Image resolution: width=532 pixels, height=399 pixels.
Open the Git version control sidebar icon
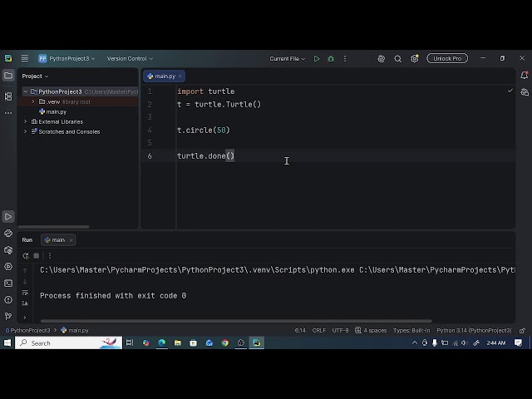(x=8, y=316)
